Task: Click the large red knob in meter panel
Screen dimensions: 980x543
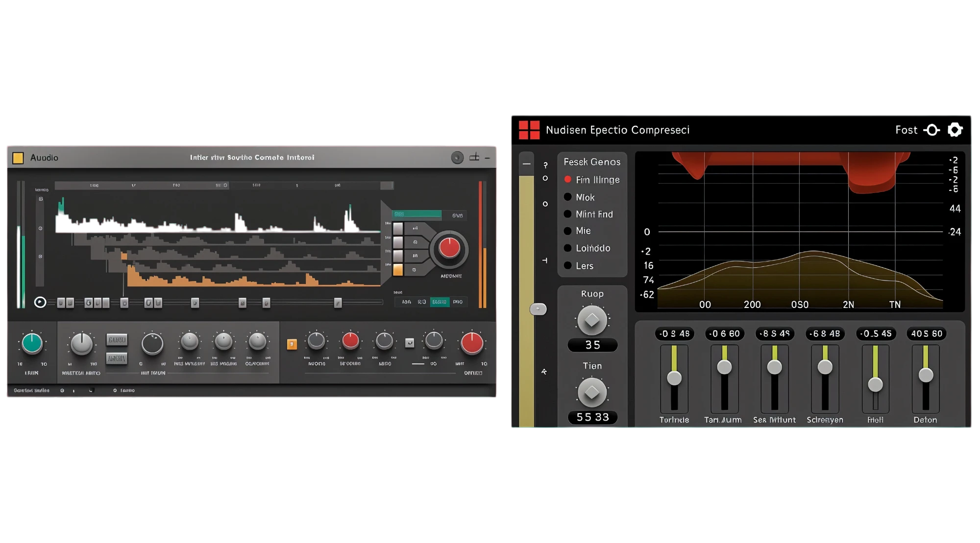Action: pos(449,248)
